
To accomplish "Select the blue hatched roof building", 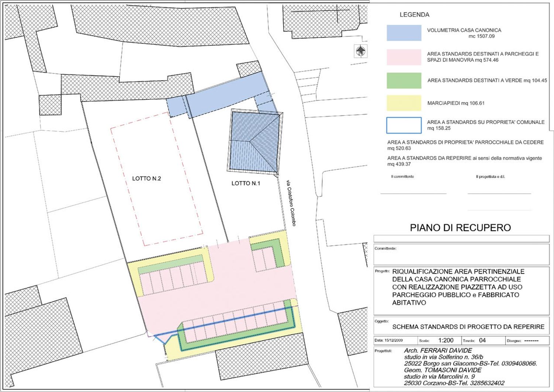I will tap(254, 142).
